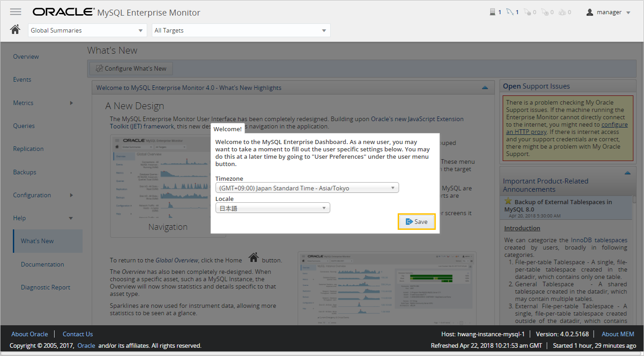
Task: Click the Oracle link in the copyright line
Action: pos(86,345)
